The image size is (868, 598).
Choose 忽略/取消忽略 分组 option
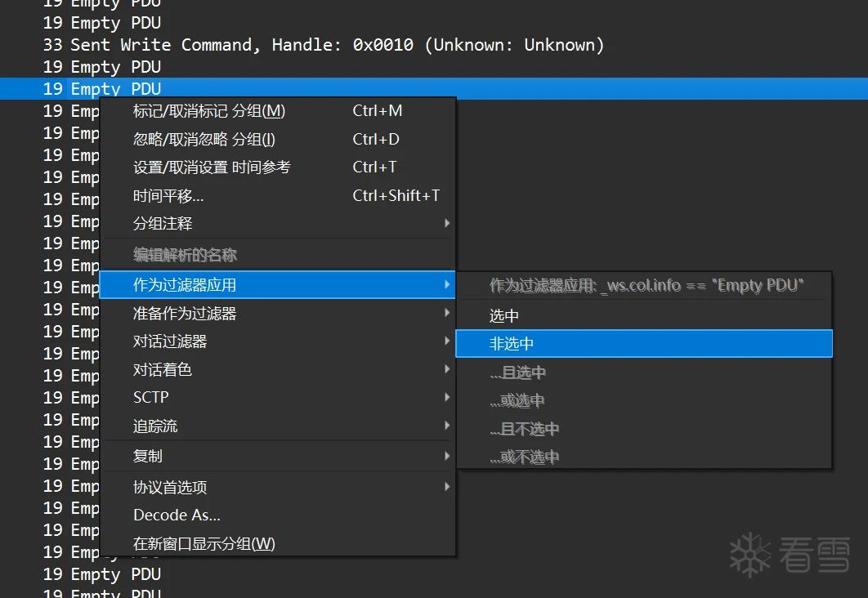[x=278, y=139]
